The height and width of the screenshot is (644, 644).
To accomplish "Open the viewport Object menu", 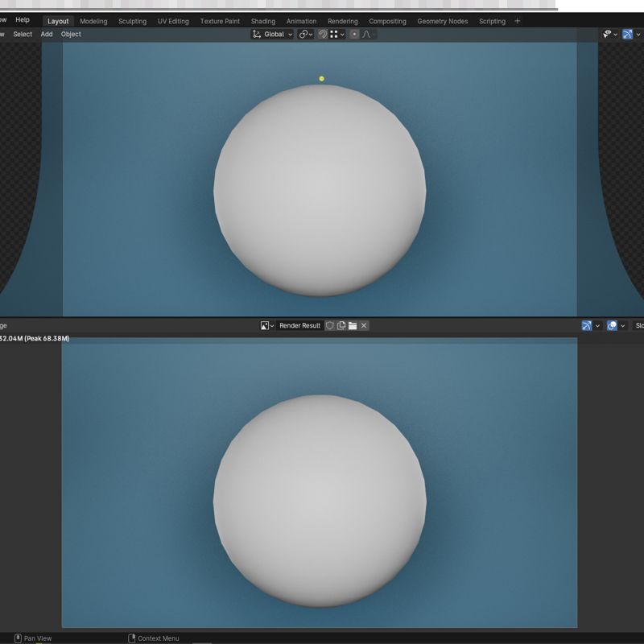I will pos(71,34).
